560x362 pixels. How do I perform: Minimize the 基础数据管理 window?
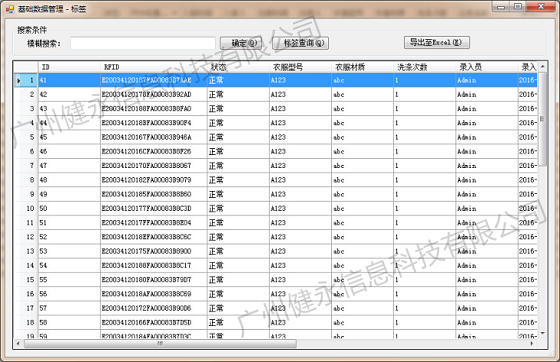501,7
